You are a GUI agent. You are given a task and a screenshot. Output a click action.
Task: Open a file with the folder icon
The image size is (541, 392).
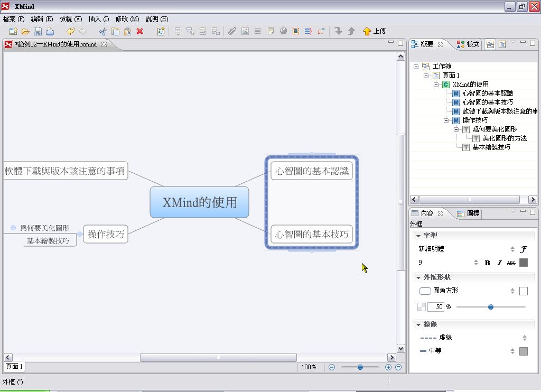coord(25,31)
